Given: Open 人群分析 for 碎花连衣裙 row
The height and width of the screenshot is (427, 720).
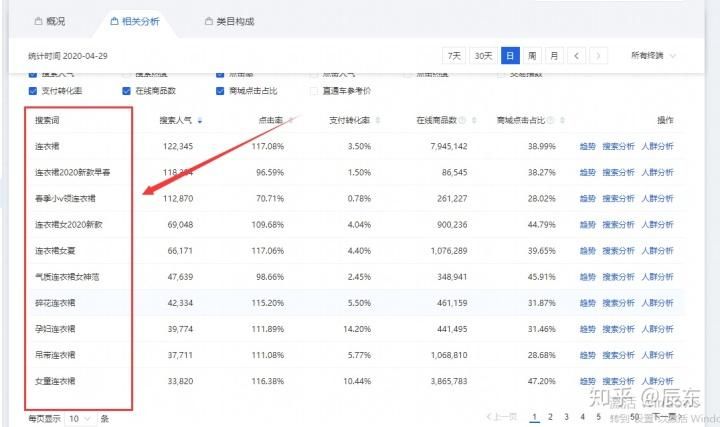Looking at the screenshot, I should (657, 303).
